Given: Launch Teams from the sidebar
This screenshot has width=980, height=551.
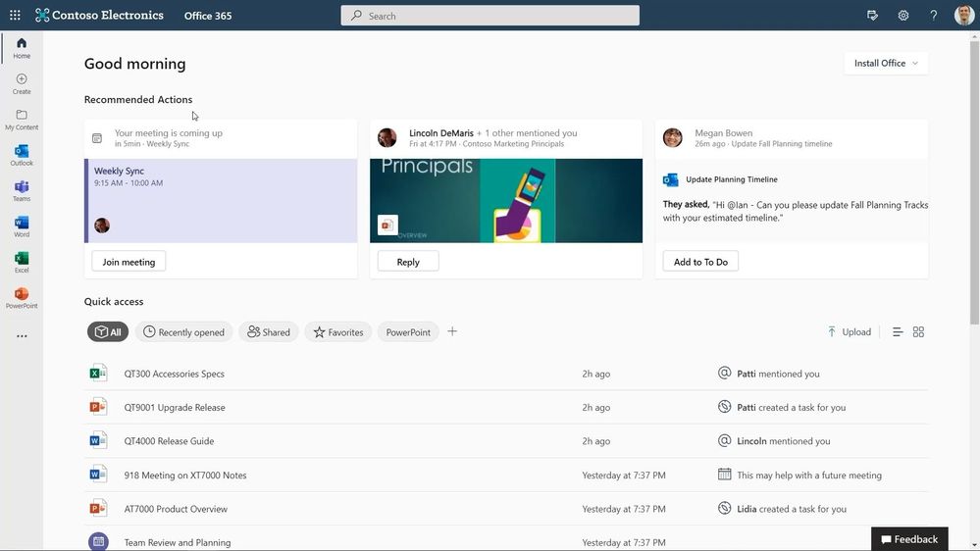Looking at the screenshot, I should (22, 191).
